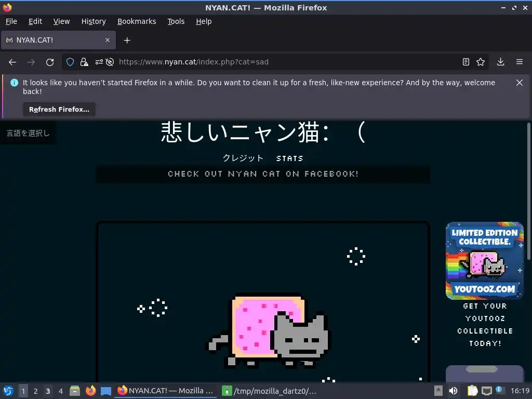Open the Edit menu
The width and height of the screenshot is (532, 399).
coord(35,21)
